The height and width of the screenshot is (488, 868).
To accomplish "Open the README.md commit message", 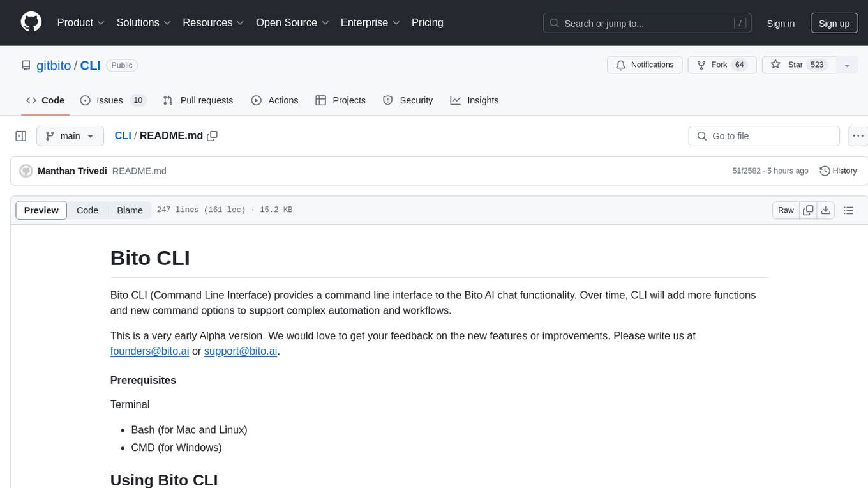I will point(139,171).
